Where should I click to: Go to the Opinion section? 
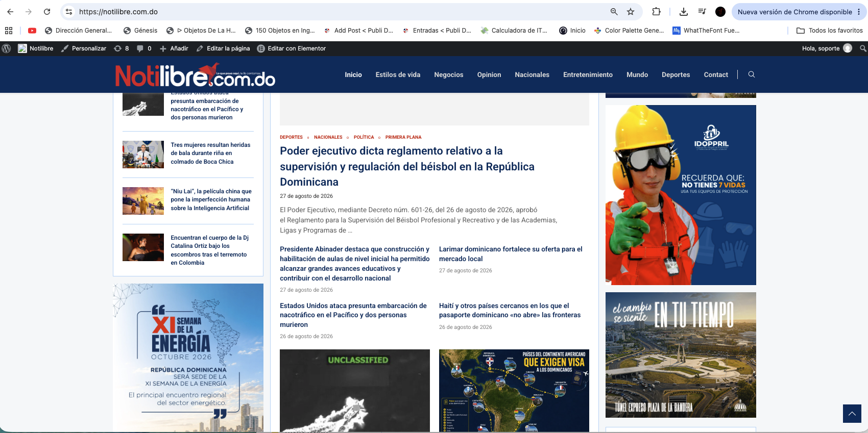point(489,74)
